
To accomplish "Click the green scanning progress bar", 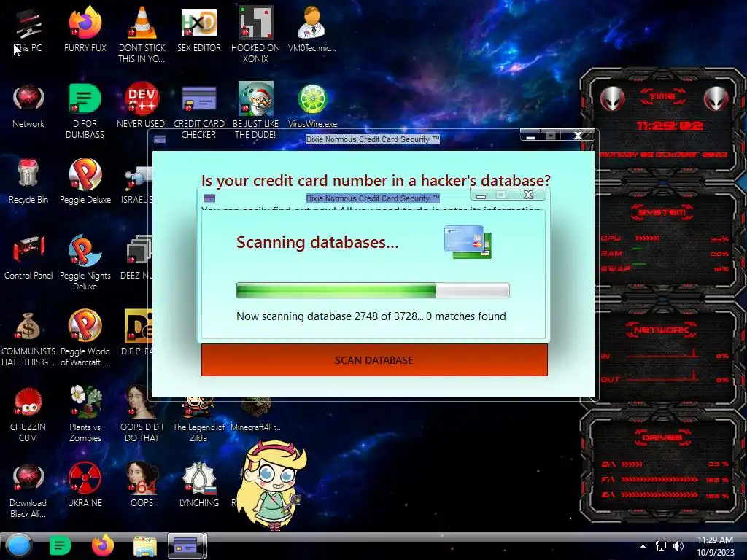I will (x=373, y=290).
